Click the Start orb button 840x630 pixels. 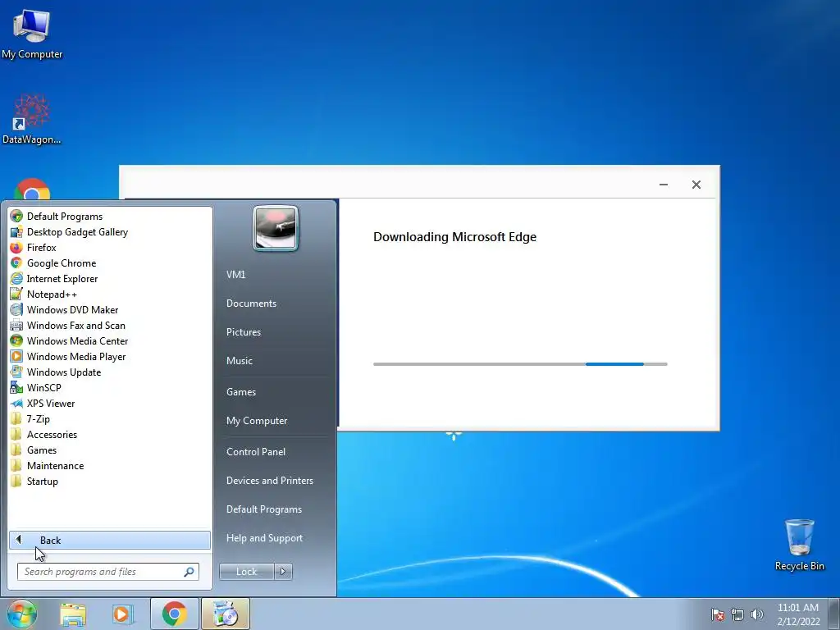(21, 614)
